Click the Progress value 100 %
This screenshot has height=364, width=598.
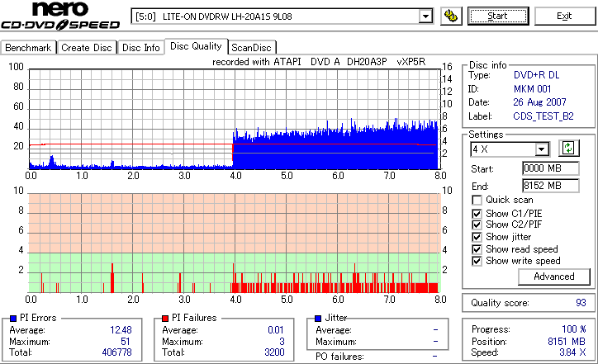574,329
